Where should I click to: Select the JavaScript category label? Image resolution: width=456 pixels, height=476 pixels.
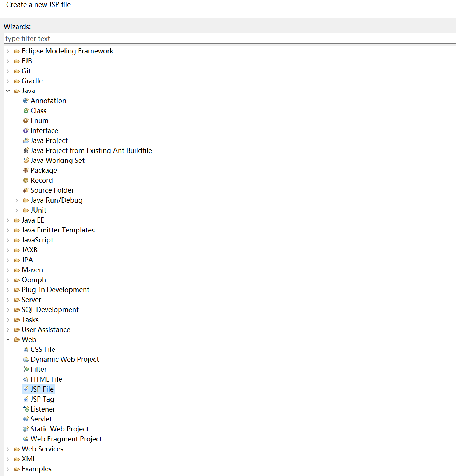38,240
